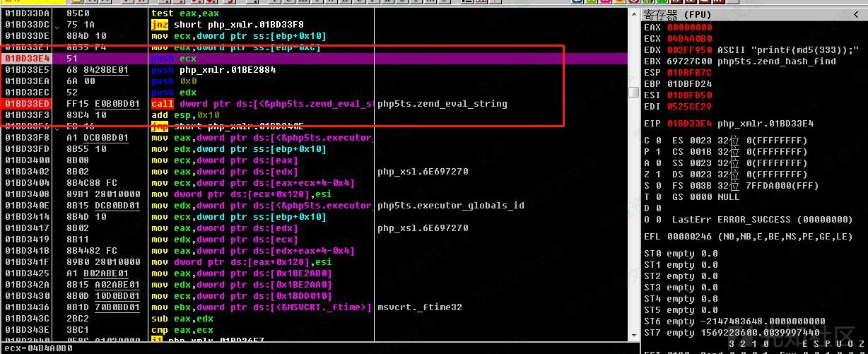Select address 01BD33DC row
The image size is (868, 354).
(x=27, y=25)
